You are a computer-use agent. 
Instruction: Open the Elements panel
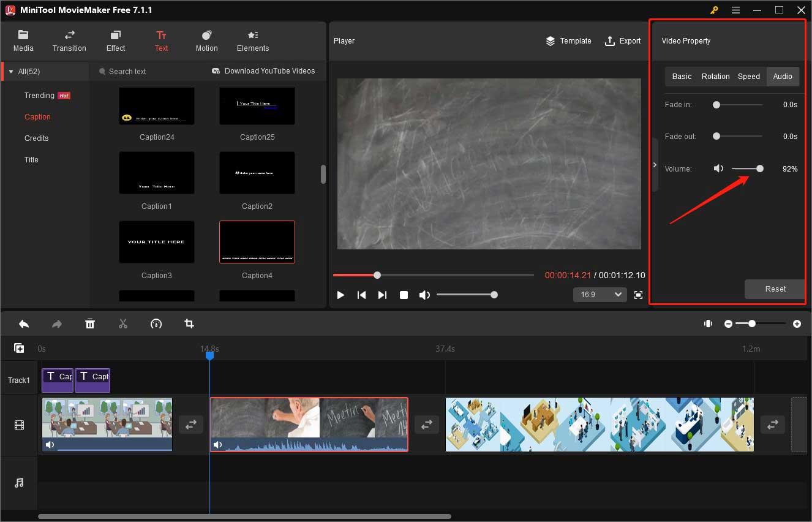coord(252,40)
